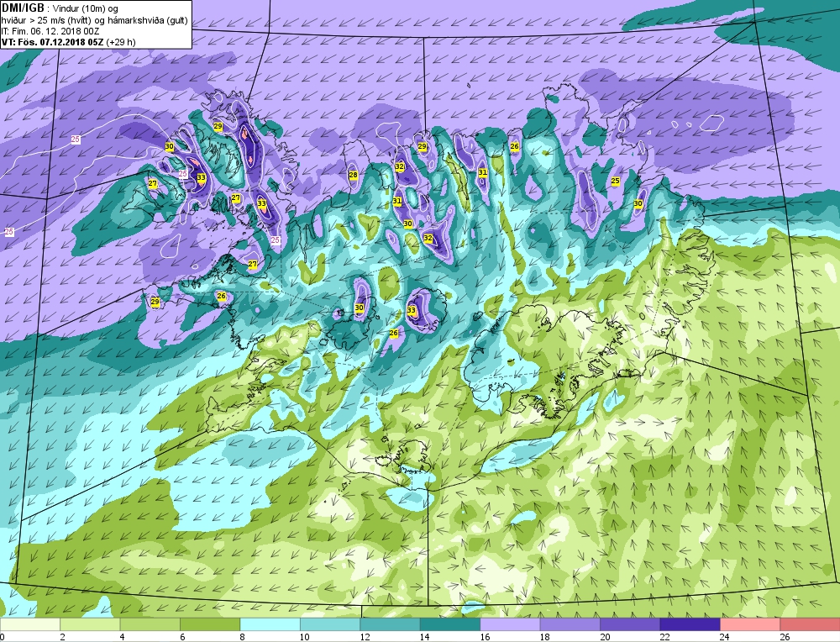Click the DMI/IGB title text

[x=23, y=8]
